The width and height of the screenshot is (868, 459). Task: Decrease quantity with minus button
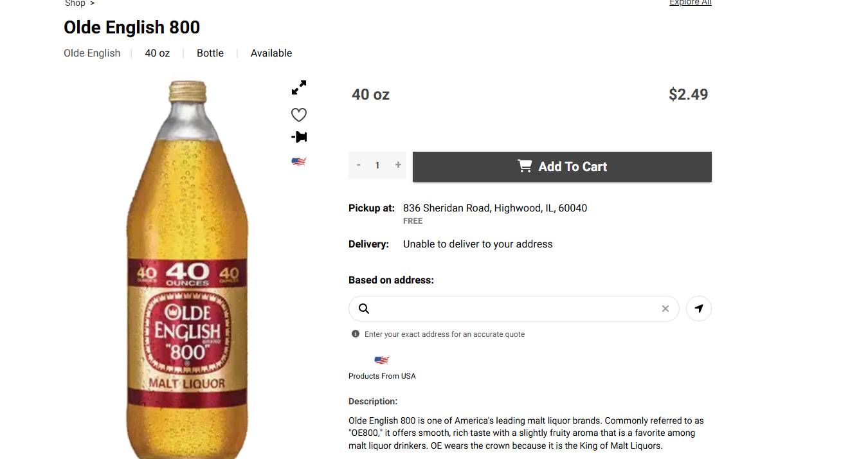click(358, 165)
